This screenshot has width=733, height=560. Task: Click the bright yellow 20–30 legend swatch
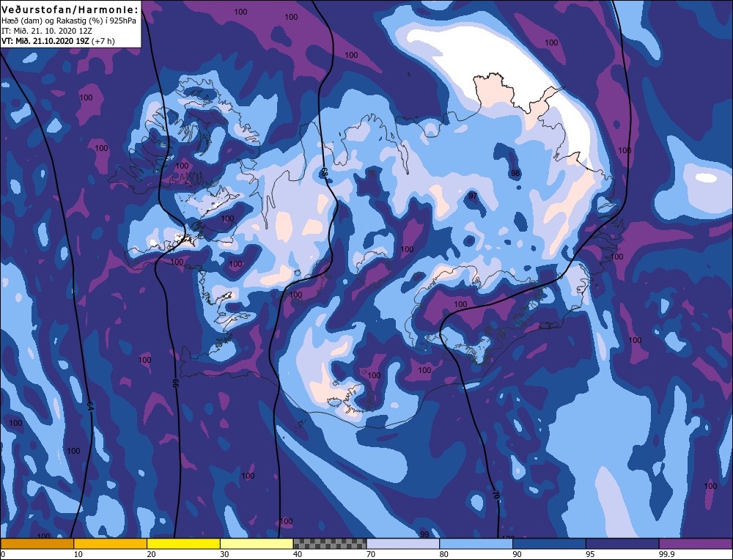183,543
